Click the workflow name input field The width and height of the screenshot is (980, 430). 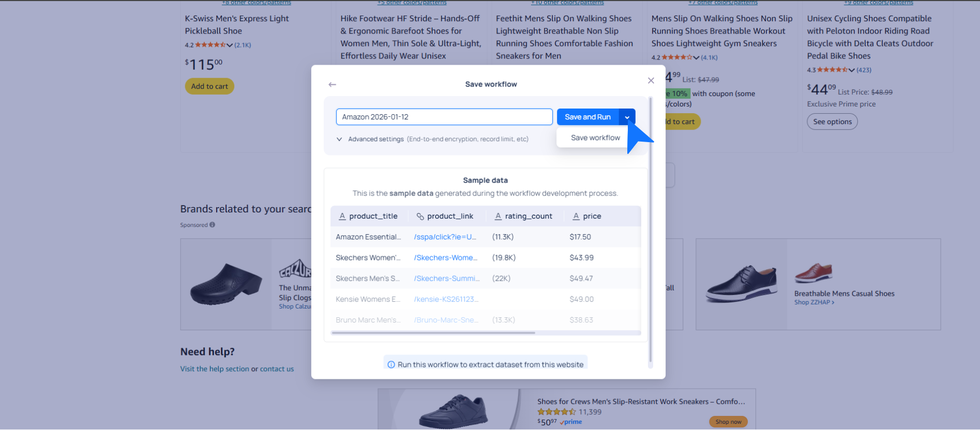[444, 117]
